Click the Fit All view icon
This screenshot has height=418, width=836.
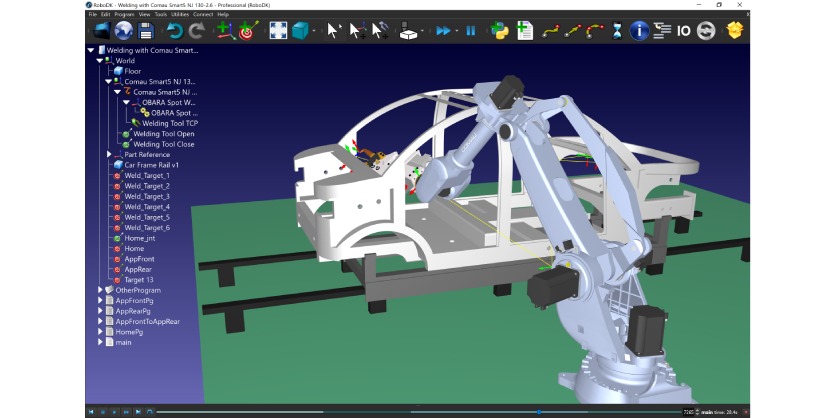tap(277, 31)
